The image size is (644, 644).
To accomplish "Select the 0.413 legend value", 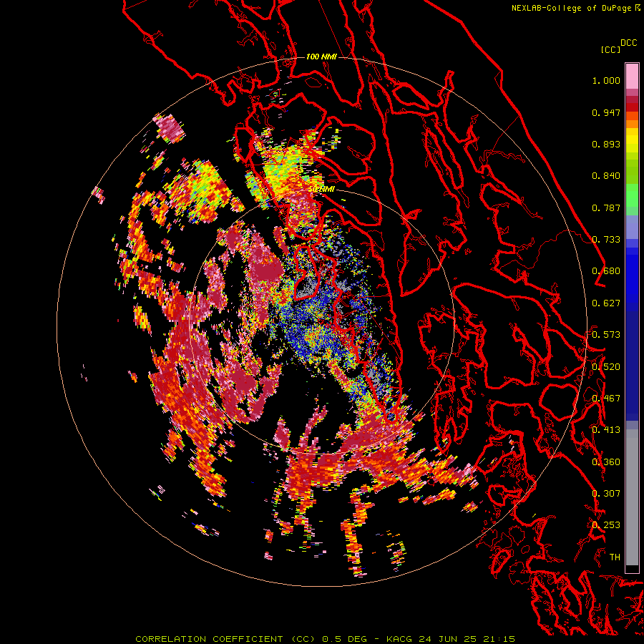I will 606,430.
